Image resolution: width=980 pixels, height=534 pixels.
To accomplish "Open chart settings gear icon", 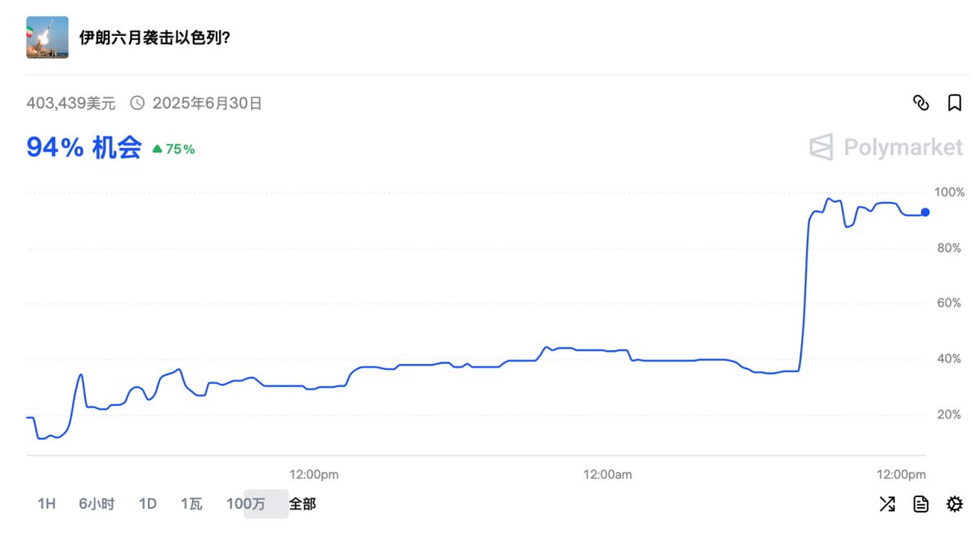I will [954, 504].
